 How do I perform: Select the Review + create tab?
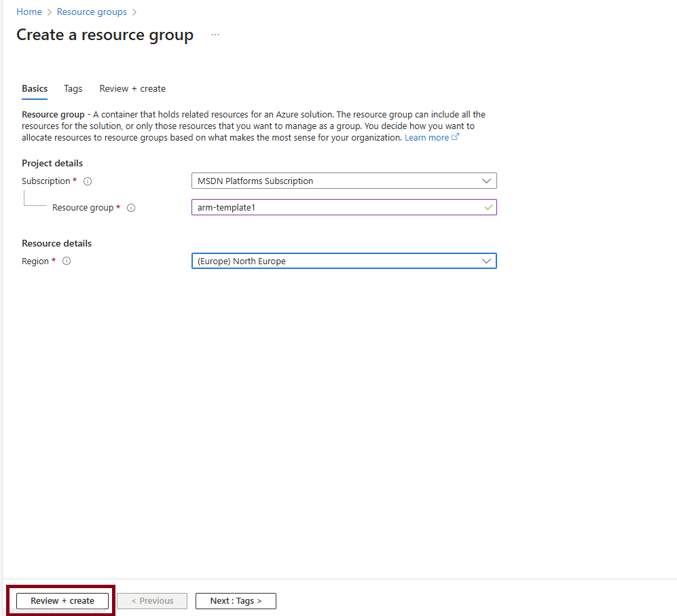(132, 89)
